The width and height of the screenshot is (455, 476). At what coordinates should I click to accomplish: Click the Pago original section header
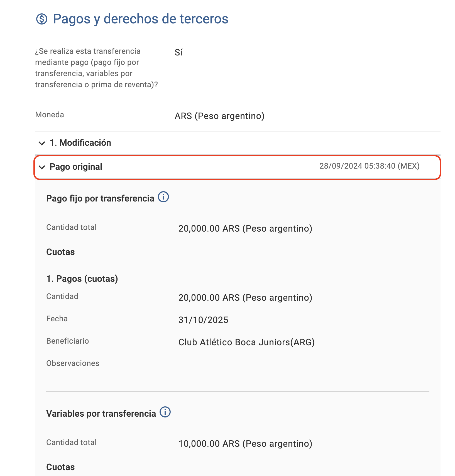pyautogui.click(x=237, y=167)
